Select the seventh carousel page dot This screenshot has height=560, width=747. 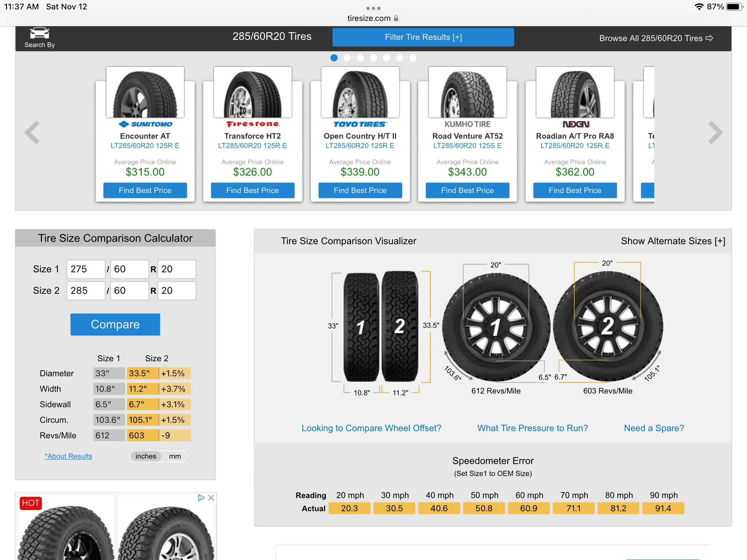coord(413,58)
